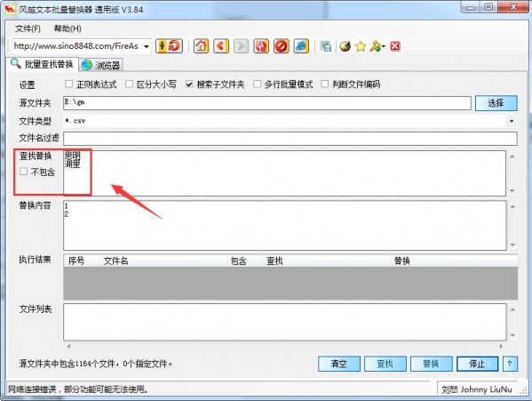Click the down arrow of the 替换内容 box scrollbar
Image resolution: width=532 pixels, height=401 pixels.
pyautogui.click(x=512, y=245)
